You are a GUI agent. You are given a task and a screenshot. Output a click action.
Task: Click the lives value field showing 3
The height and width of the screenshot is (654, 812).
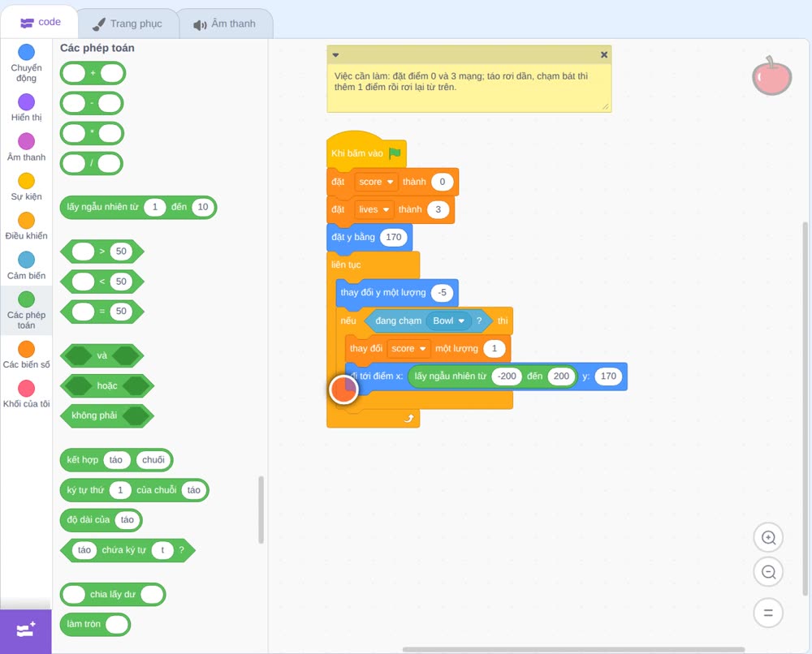click(438, 209)
